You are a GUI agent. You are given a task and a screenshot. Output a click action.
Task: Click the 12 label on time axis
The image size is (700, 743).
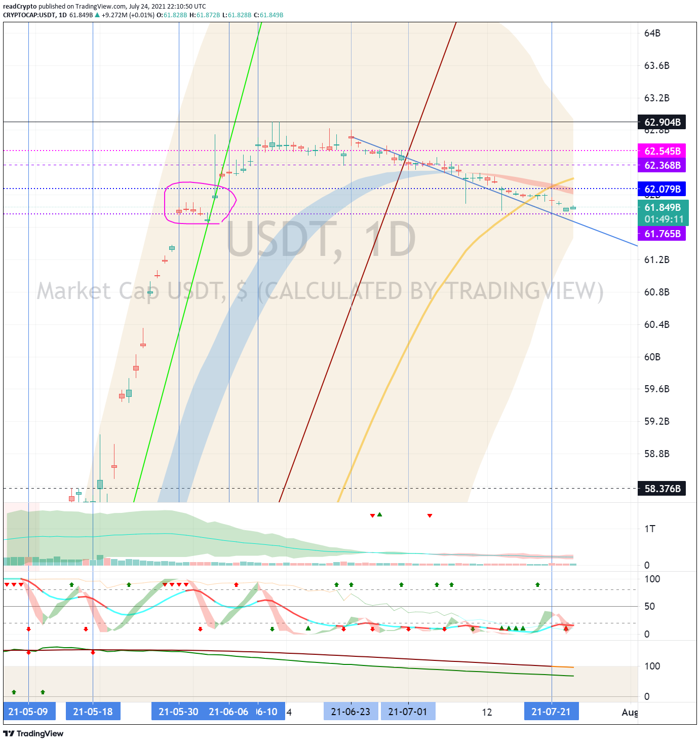click(x=487, y=712)
